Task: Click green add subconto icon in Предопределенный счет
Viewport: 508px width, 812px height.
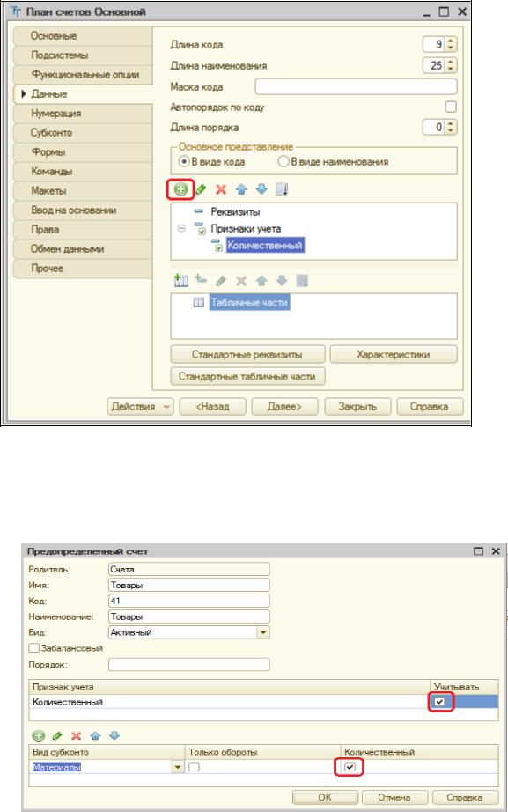Action: 39,736
